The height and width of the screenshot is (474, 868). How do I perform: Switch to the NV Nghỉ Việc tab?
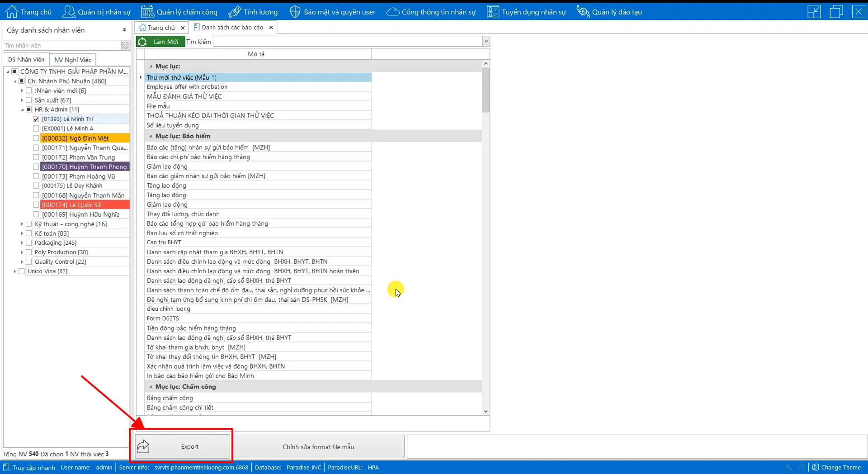(73, 60)
